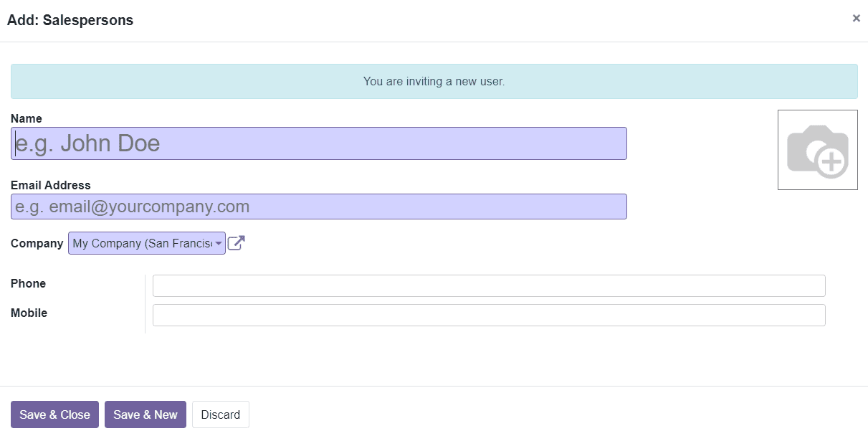Click the Name input field
868x436 pixels.
pyautogui.click(x=319, y=143)
